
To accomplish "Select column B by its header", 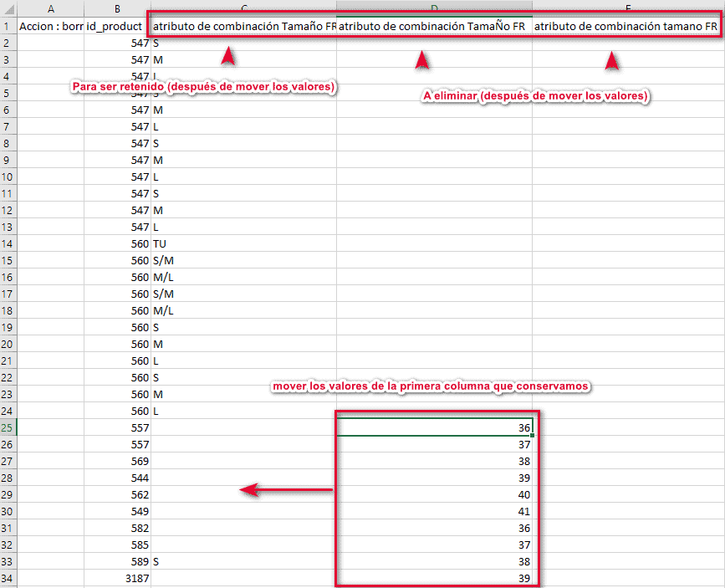I will pyautogui.click(x=117, y=8).
